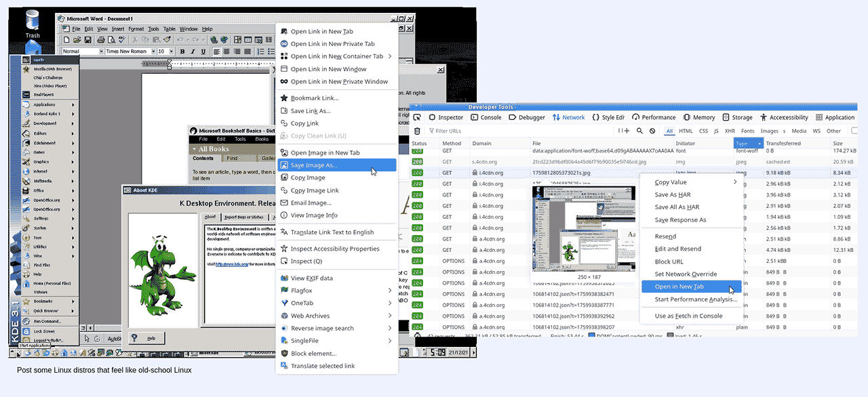Click Block URL in the network context menu
The width and height of the screenshot is (868, 397).
(692, 262)
